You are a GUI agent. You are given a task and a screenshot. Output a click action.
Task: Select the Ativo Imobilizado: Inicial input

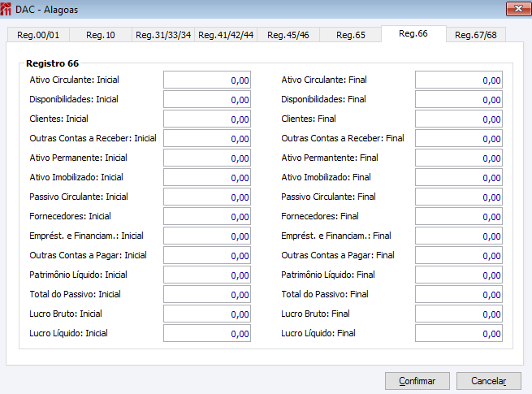pyautogui.click(x=207, y=177)
